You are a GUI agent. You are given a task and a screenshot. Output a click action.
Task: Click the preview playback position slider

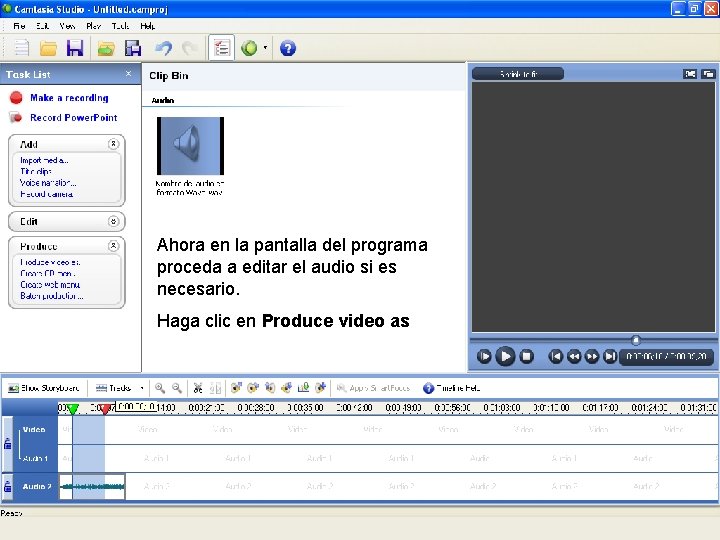636,340
